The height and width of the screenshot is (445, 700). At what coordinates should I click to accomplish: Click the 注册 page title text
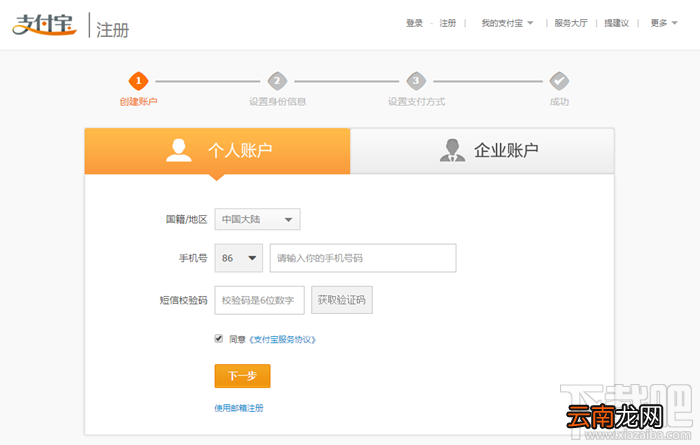tap(112, 30)
